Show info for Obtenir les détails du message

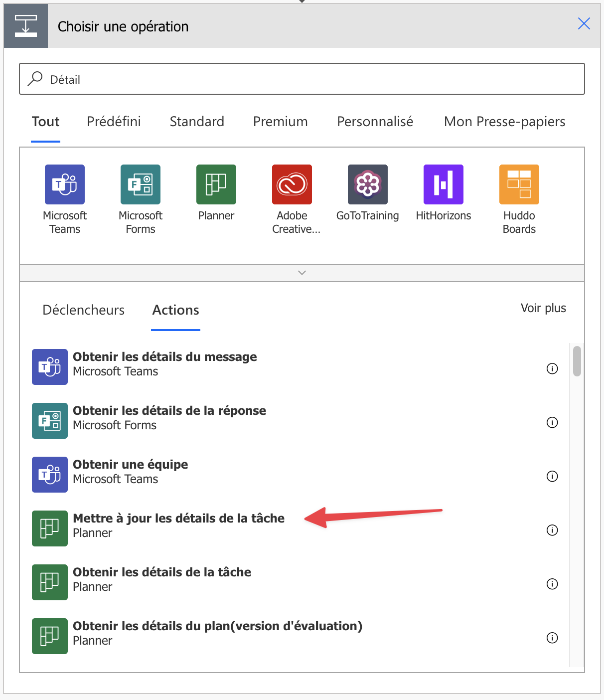coord(552,368)
